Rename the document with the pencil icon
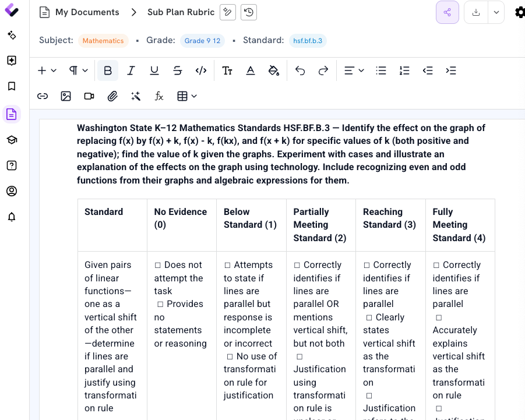The image size is (525, 420). click(x=228, y=12)
